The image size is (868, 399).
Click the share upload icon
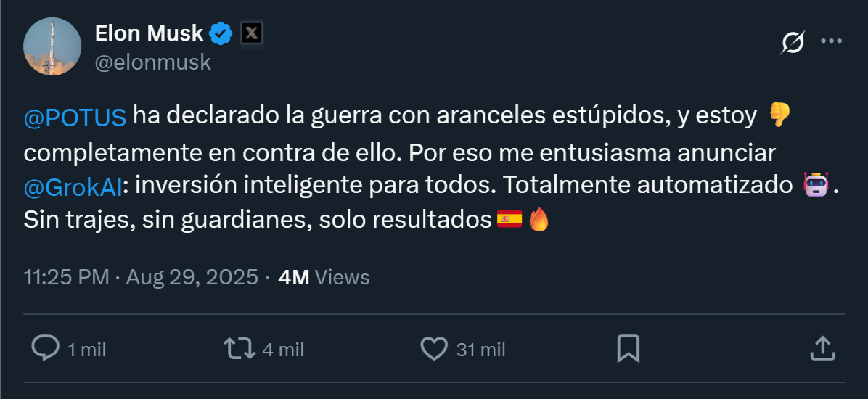point(821,348)
